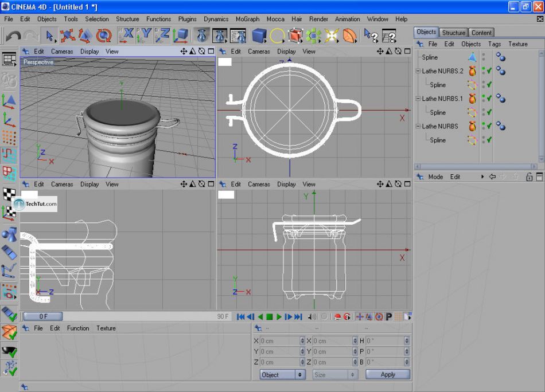Toggle the Y axis lock

[x=144, y=36]
